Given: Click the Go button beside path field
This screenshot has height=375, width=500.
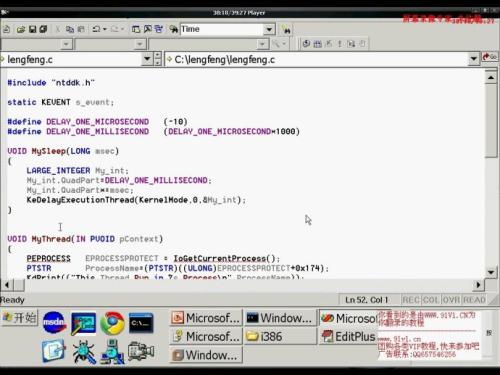Looking at the screenshot, I should pos(490,57).
